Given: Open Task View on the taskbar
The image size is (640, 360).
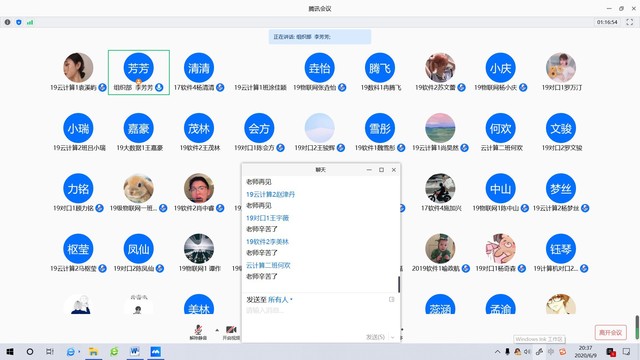Looking at the screenshot, I should point(50,351).
